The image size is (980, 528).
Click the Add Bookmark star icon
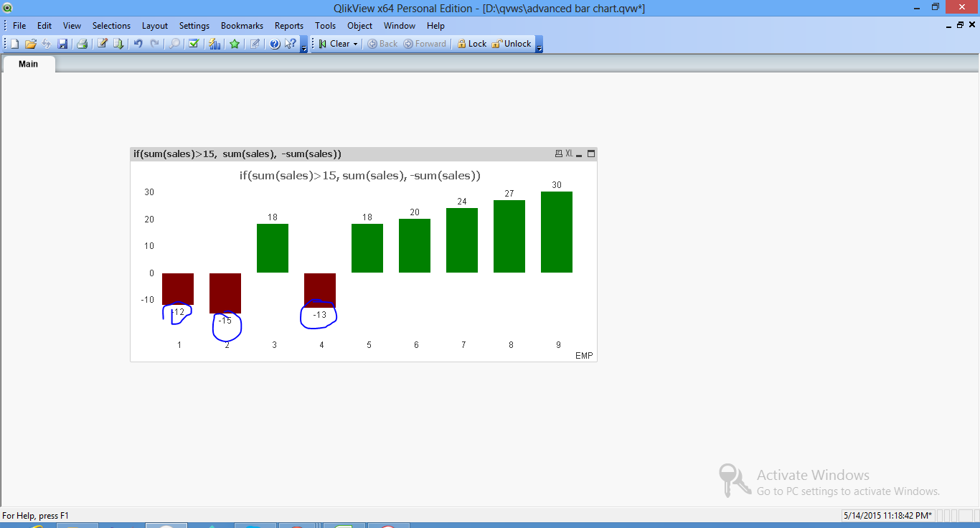coord(235,44)
